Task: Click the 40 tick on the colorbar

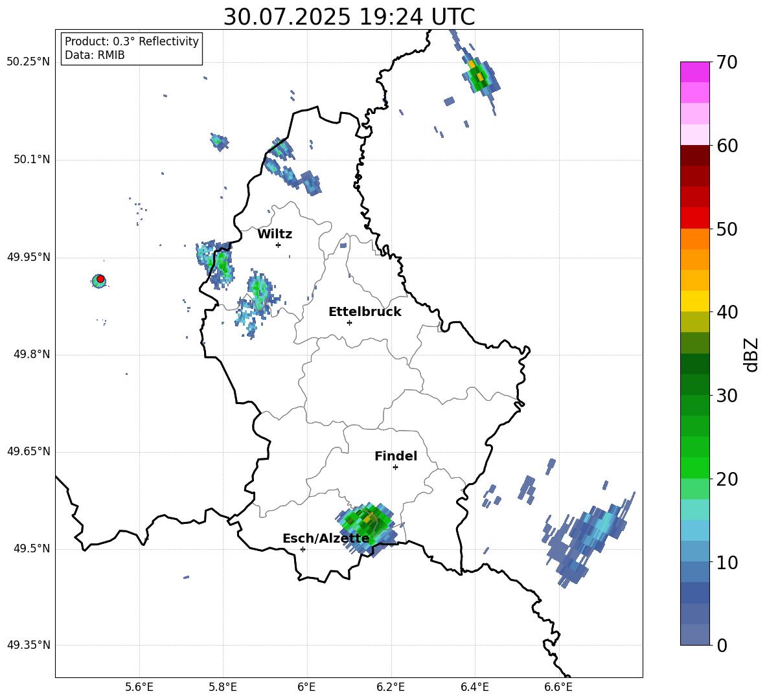Action: pyautogui.click(x=727, y=312)
